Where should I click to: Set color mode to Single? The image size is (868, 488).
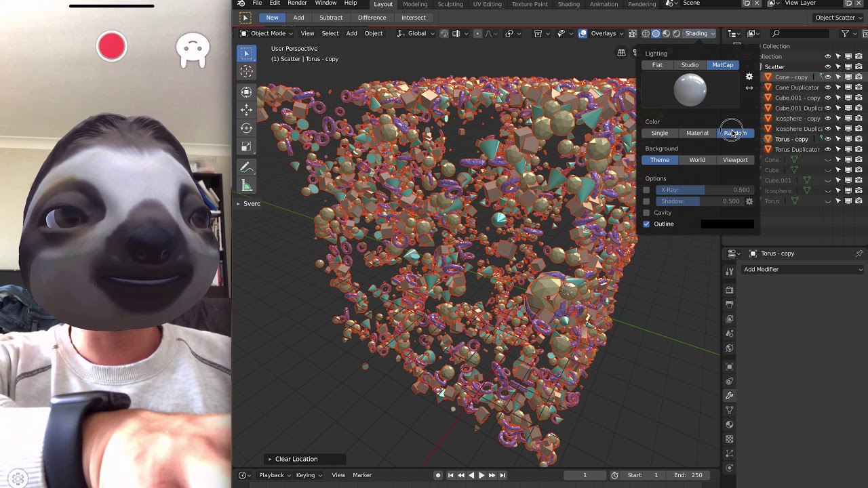(660, 133)
